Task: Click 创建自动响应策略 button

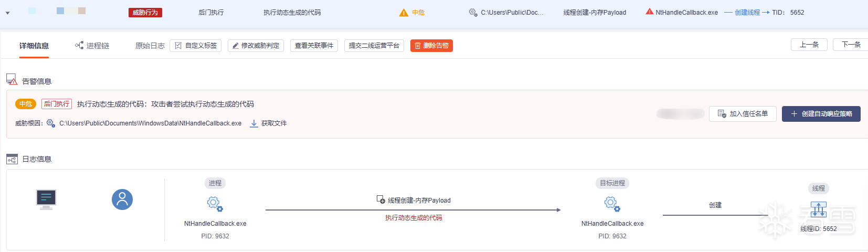Action: 821,114
